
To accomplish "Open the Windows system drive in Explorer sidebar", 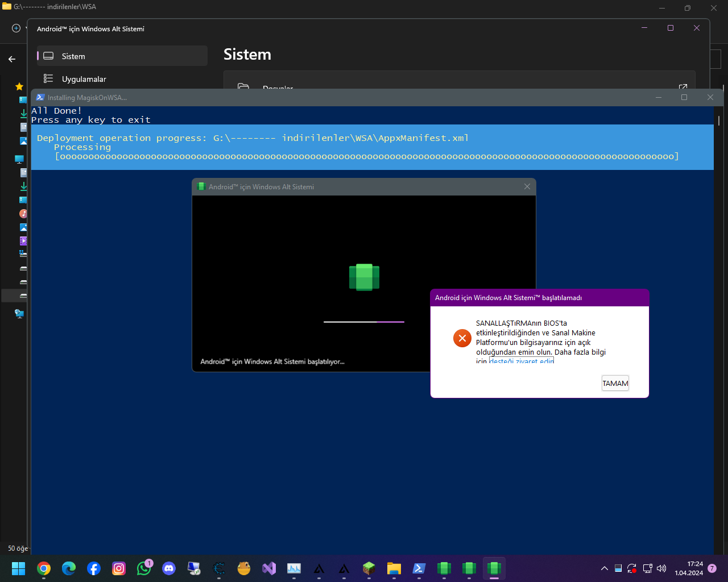I will coord(23,254).
